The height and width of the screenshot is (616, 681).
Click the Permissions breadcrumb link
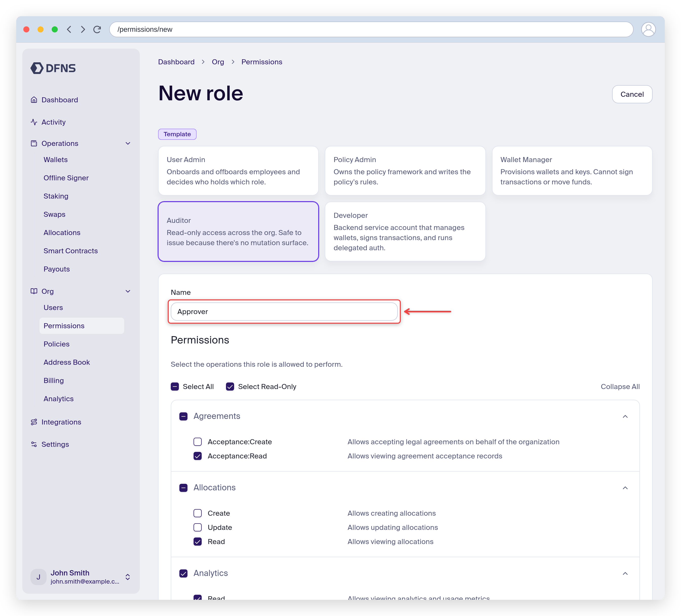point(262,62)
